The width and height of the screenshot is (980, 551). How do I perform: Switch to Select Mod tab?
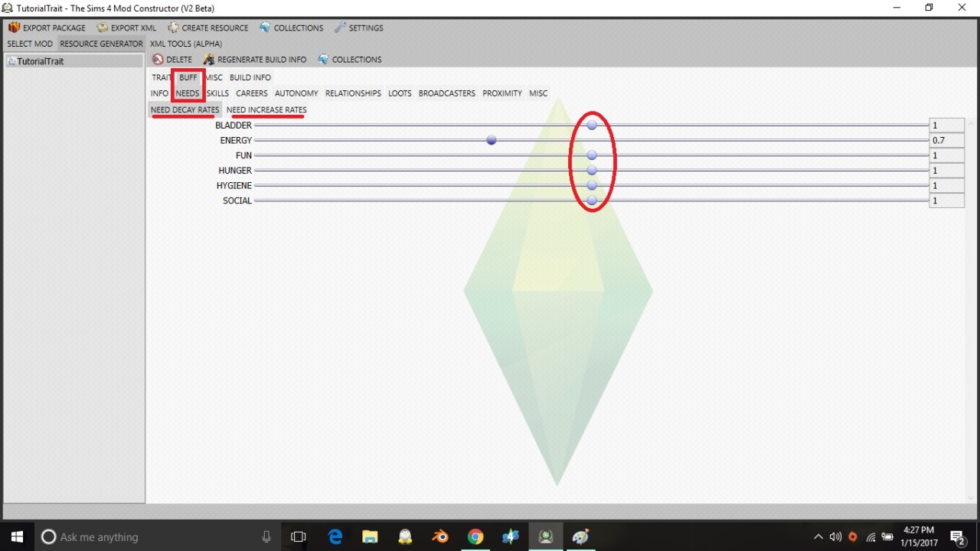coord(30,44)
